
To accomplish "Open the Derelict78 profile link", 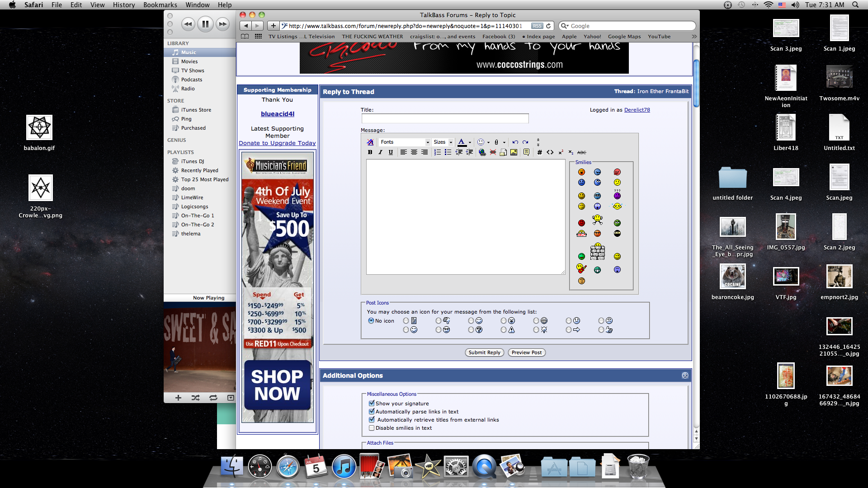I will click(637, 110).
